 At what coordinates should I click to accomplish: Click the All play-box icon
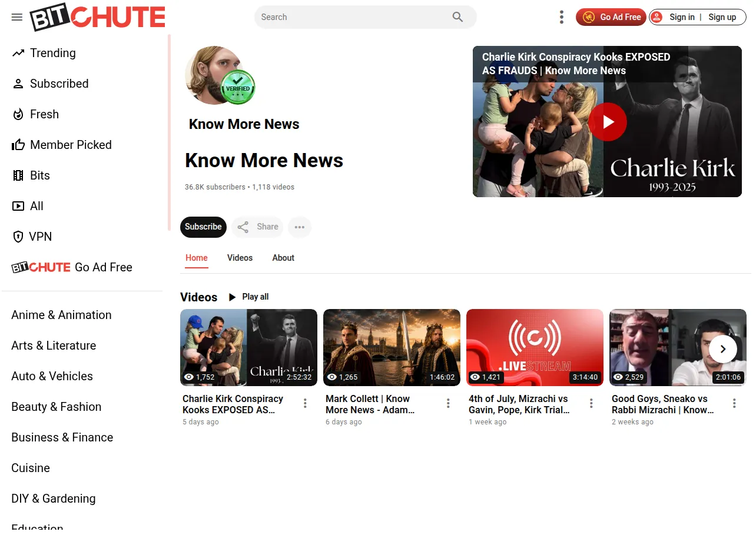coord(18,206)
